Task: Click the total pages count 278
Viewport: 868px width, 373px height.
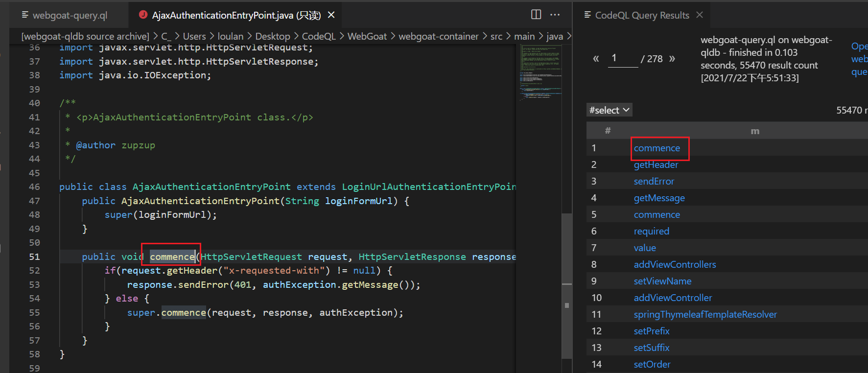Action: (x=655, y=59)
